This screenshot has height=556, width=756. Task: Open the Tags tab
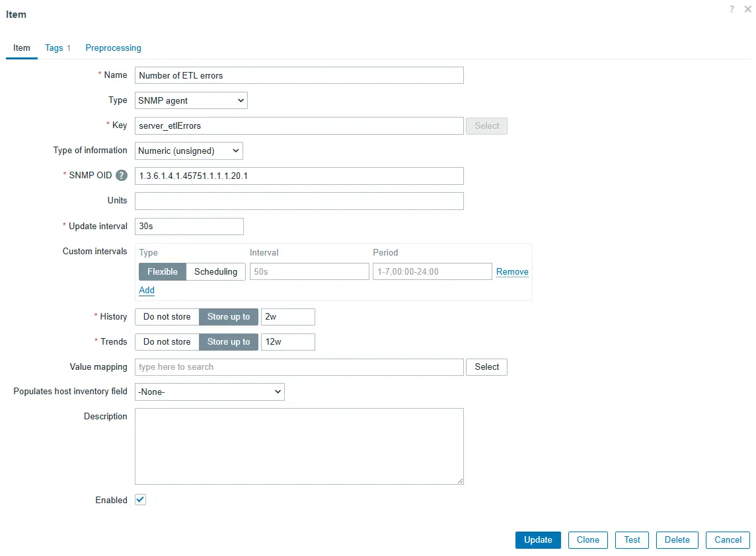pyautogui.click(x=57, y=48)
